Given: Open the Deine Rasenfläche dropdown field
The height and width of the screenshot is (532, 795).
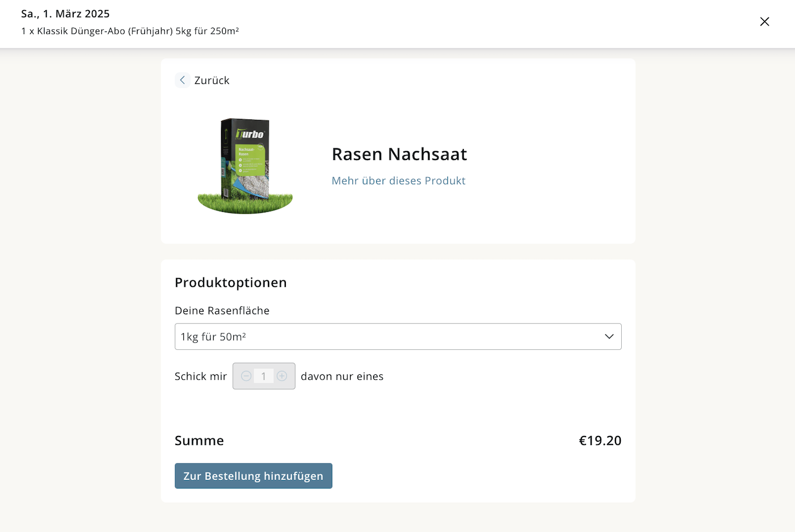Looking at the screenshot, I should [x=398, y=337].
